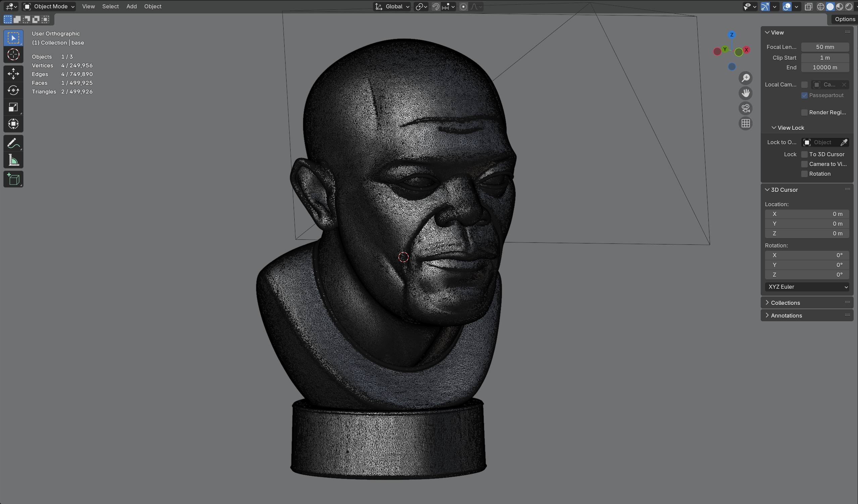Open the Add menu
The image size is (858, 504).
pos(132,6)
